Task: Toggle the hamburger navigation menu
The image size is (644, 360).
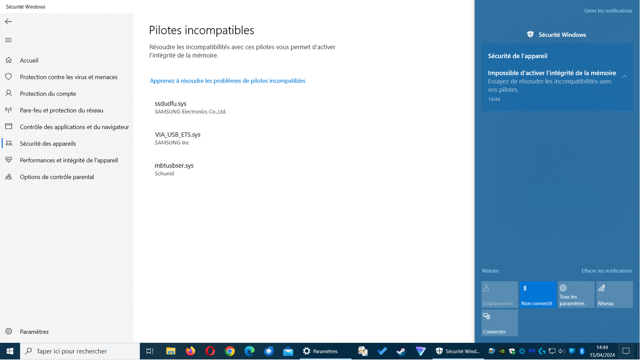Action: pos(8,40)
